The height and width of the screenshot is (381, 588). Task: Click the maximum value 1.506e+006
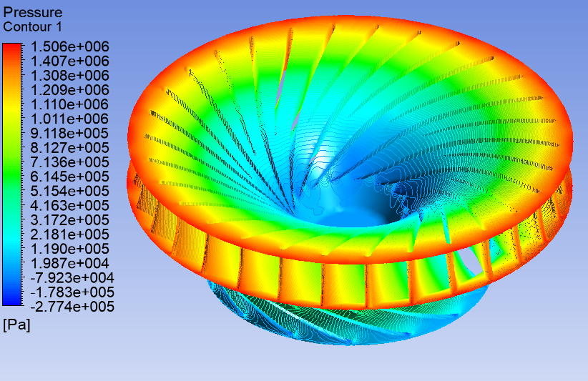(70, 46)
